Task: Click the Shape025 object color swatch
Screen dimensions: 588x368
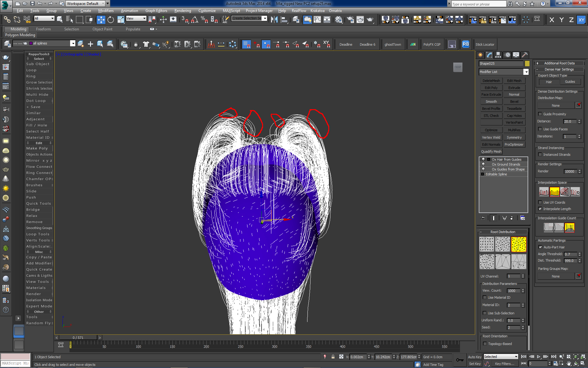Action: 527,63
